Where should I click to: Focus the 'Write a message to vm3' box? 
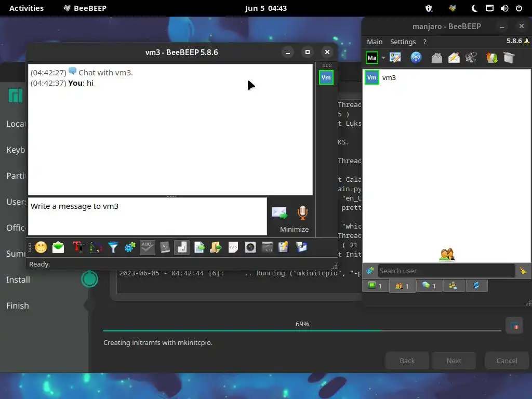(147, 217)
